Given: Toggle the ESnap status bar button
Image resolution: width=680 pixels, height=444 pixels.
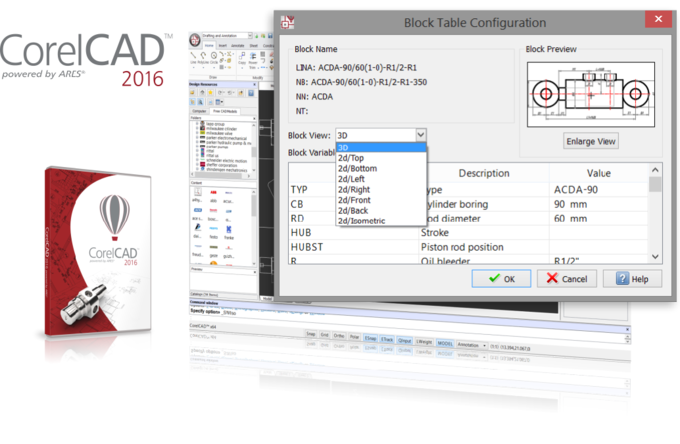Looking at the screenshot, I should [x=370, y=338].
